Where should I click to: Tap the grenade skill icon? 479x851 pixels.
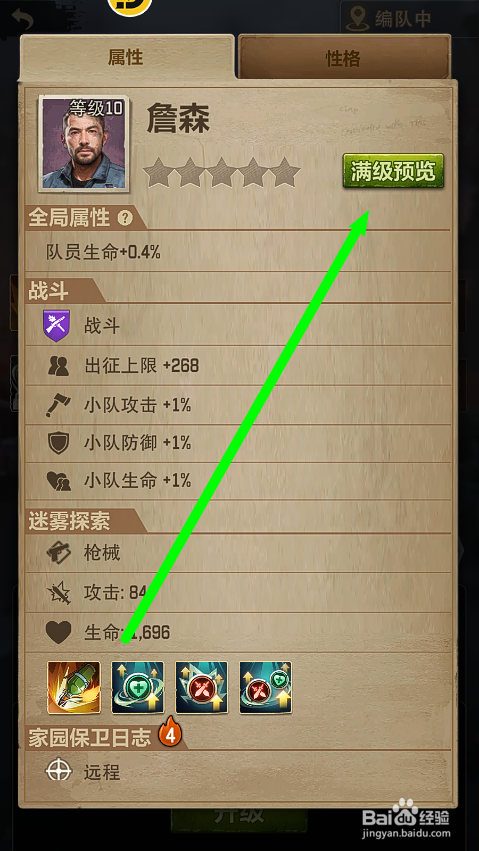click(x=74, y=687)
